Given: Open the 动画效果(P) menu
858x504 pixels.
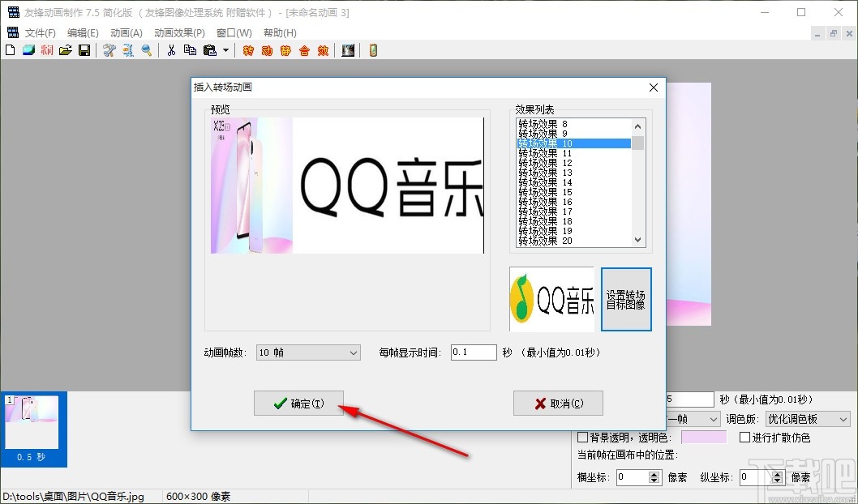Looking at the screenshot, I should pos(179,32).
